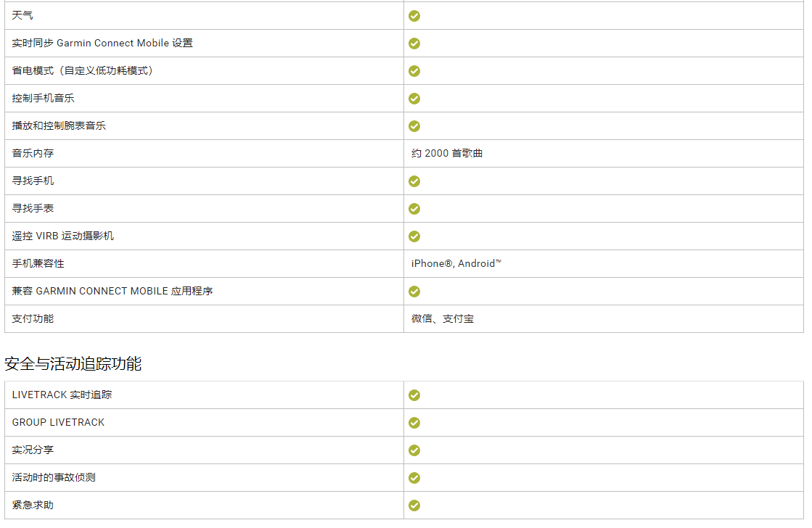Click the checkmark for 寻找手机
This screenshot has height=528, width=812.
point(414,181)
